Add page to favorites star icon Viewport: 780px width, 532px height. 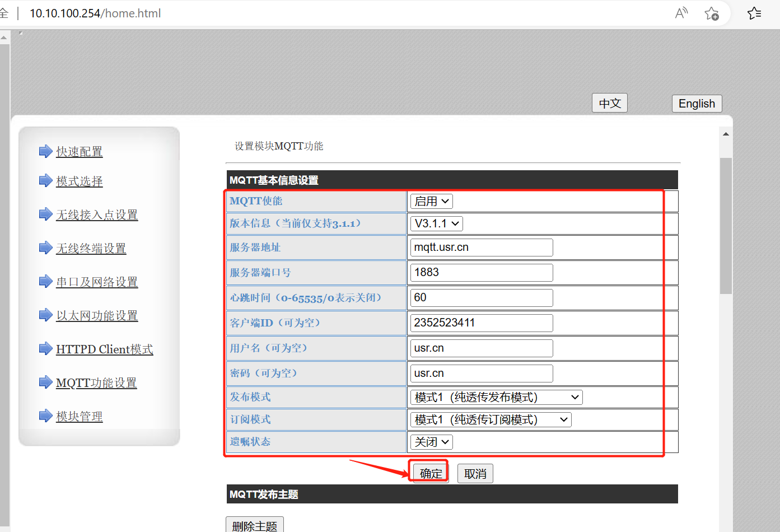click(x=712, y=13)
